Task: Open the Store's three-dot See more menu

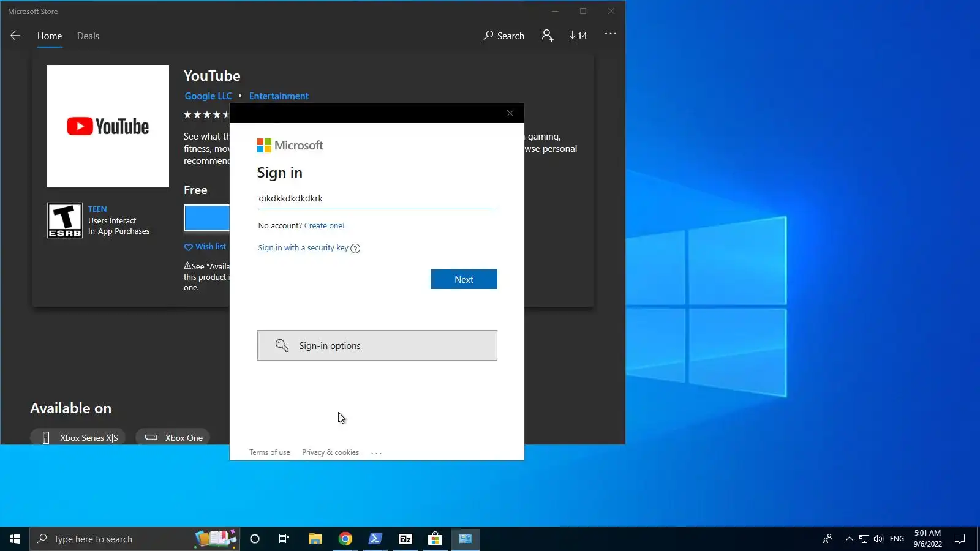Action: tap(611, 34)
